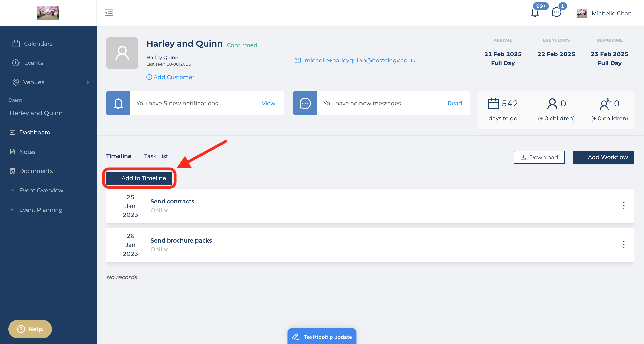Click Add to Timeline button

[139, 178]
